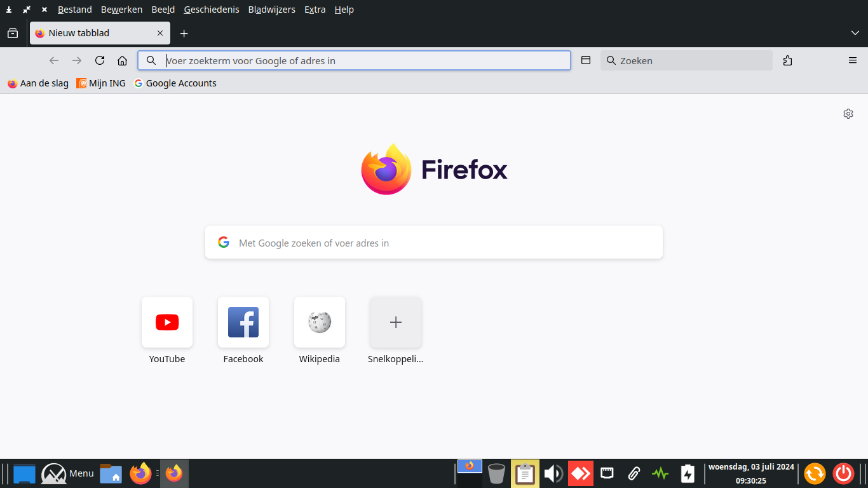This screenshot has width=868, height=488.
Task: Open the Mijn ING bookmark
Action: (101, 83)
